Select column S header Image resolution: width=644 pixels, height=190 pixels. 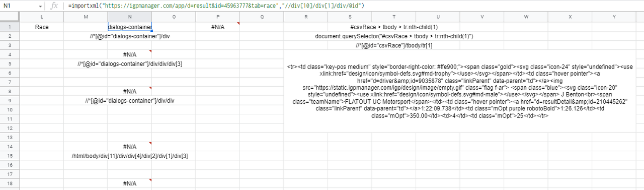click(x=350, y=18)
